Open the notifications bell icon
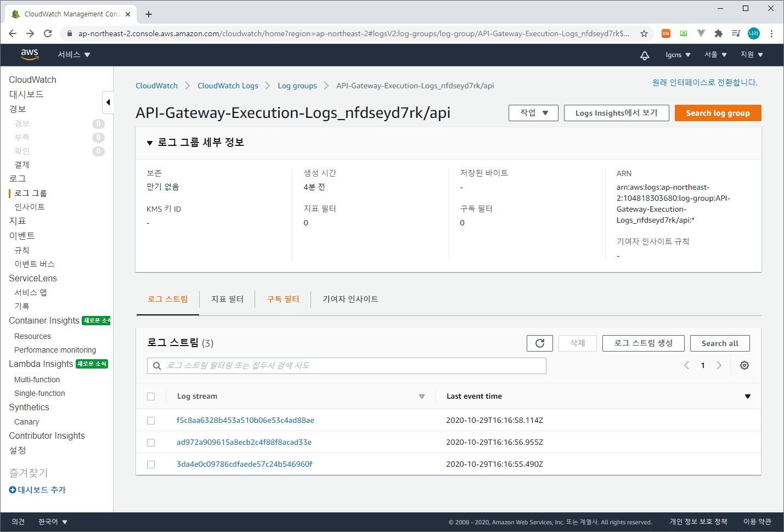784x532 pixels. [x=645, y=55]
